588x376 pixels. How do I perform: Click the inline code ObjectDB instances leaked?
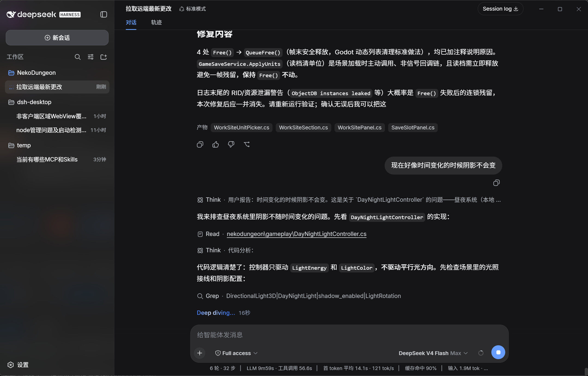tap(331, 93)
